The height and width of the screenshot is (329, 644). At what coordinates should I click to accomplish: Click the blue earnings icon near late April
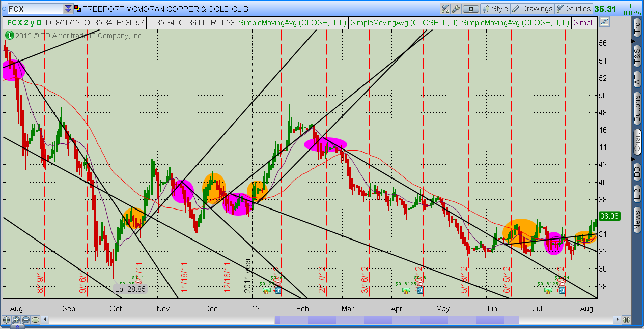421,290
